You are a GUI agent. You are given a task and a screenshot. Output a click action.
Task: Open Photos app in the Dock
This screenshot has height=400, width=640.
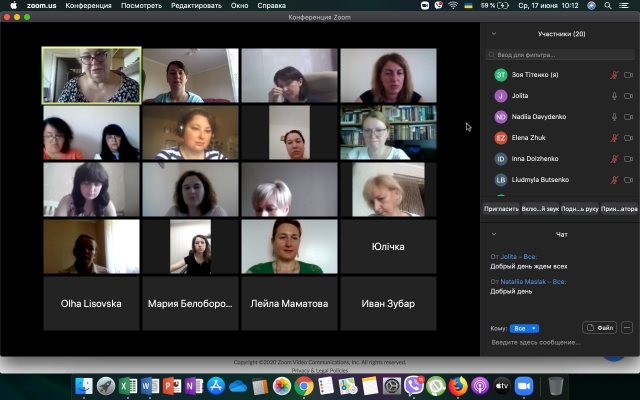click(x=282, y=386)
